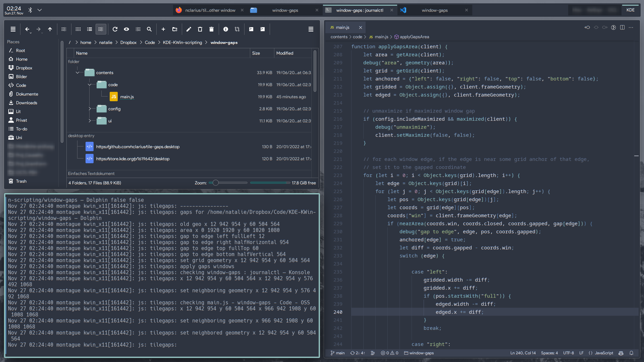Click the zoom slider handle
Screen dimensions: 644x362
pos(216,183)
